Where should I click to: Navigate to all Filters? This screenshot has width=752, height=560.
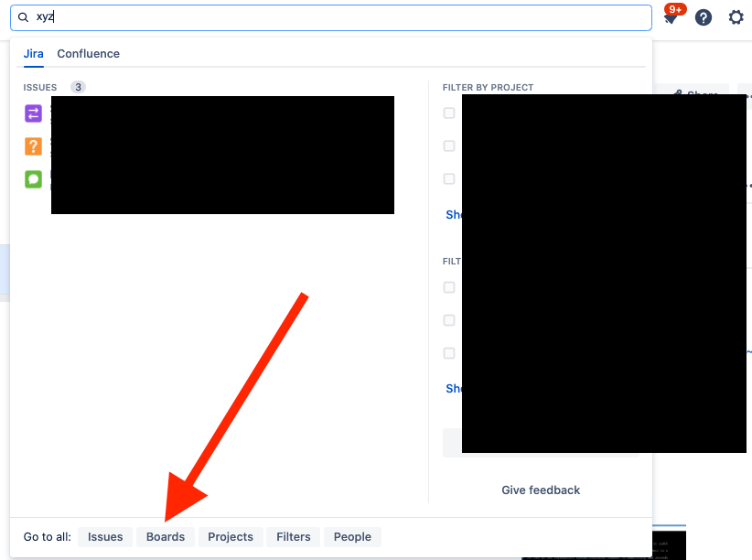point(293,537)
